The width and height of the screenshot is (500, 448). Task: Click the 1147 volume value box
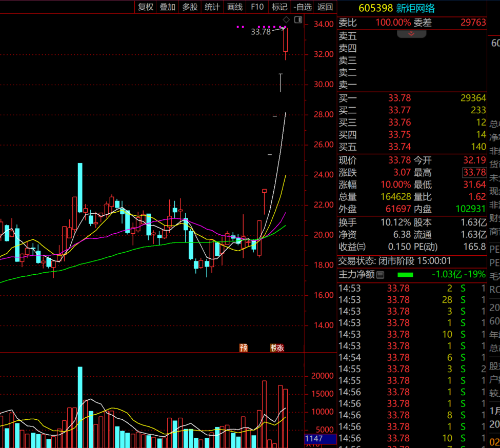(x=320, y=439)
